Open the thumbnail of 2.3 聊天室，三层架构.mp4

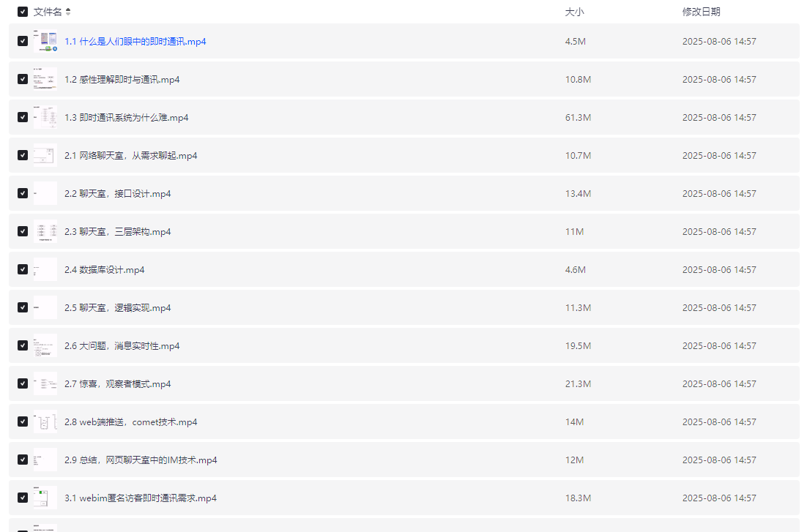click(x=45, y=231)
